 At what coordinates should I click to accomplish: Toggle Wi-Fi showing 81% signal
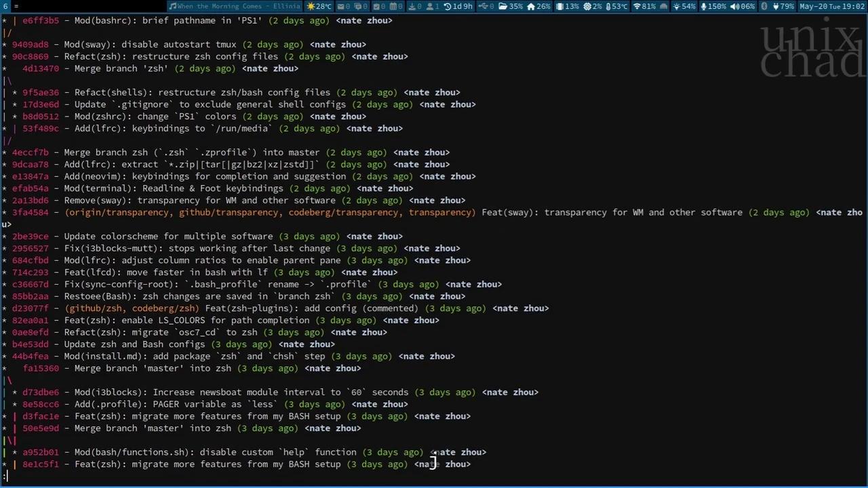(x=637, y=6)
